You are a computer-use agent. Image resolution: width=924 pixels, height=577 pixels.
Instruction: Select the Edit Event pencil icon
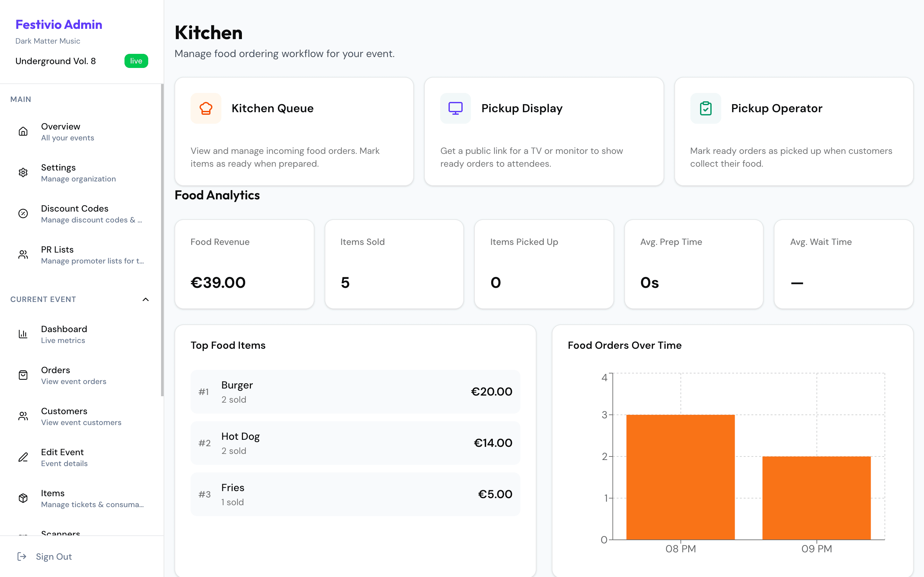tap(23, 457)
